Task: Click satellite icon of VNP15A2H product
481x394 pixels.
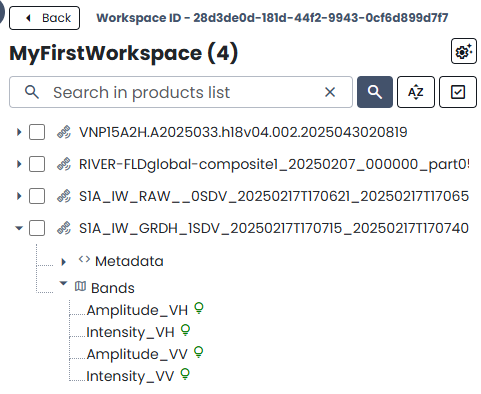Action: point(64,132)
